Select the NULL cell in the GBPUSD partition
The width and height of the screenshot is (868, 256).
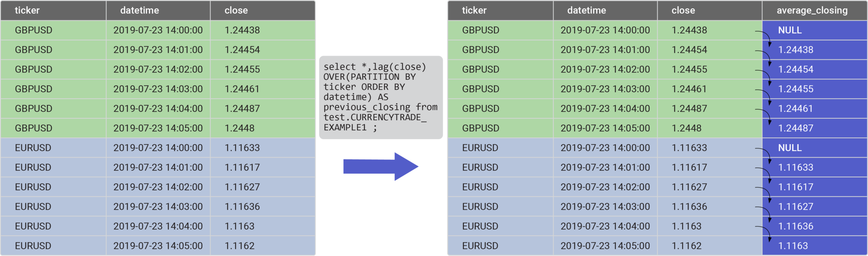(815, 30)
